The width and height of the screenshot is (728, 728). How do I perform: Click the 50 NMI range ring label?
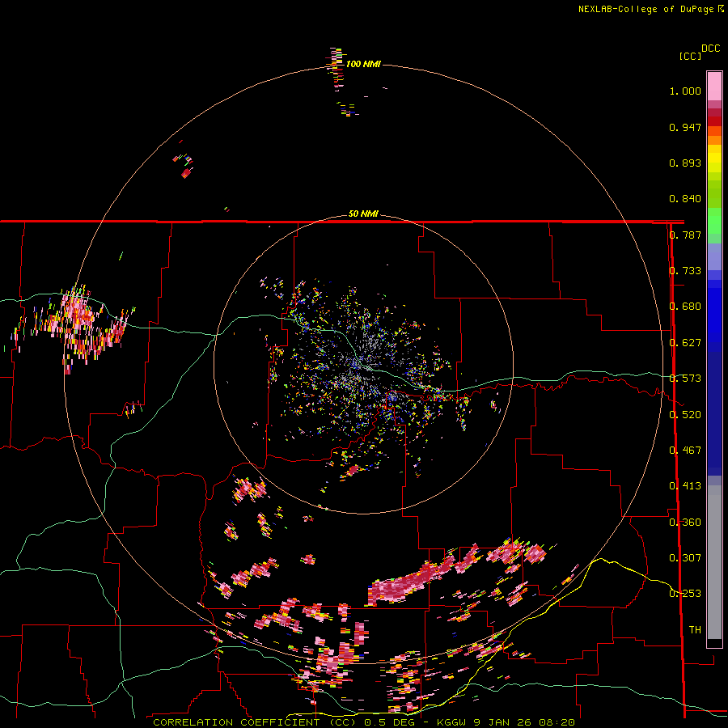363,214
